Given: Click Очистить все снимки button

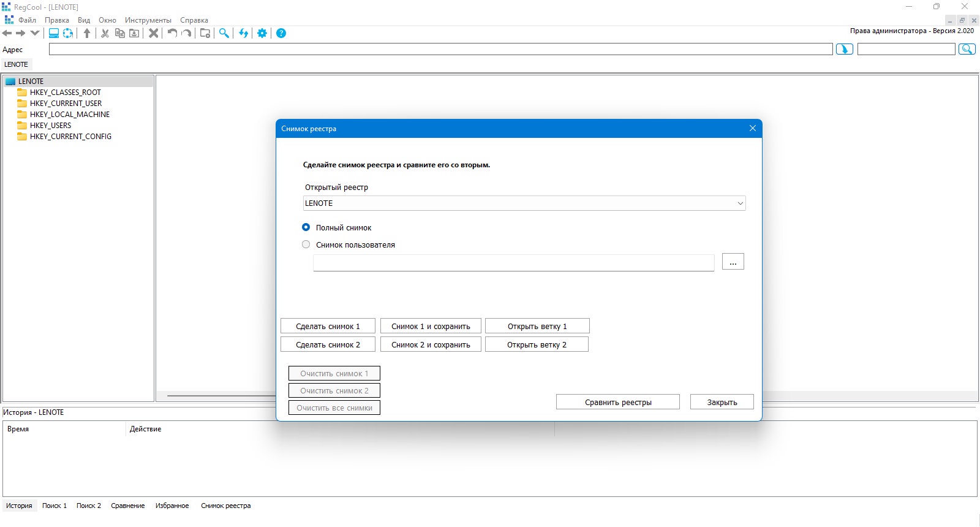Looking at the screenshot, I should tap(334, 408).
